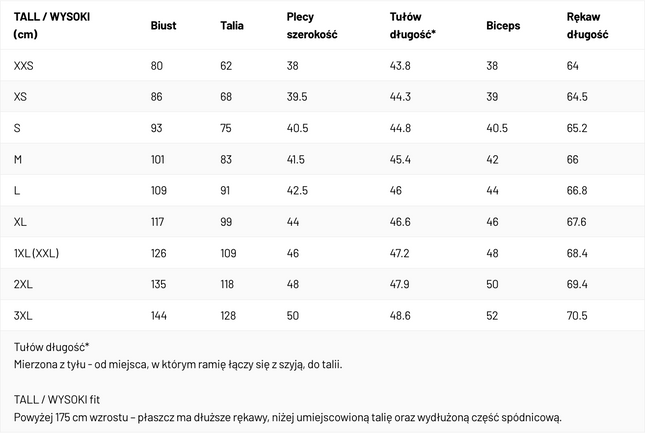Viewport: 645px width, 433px height.
Task: Select the Biust column header
Action: click(x=163, y=25)
